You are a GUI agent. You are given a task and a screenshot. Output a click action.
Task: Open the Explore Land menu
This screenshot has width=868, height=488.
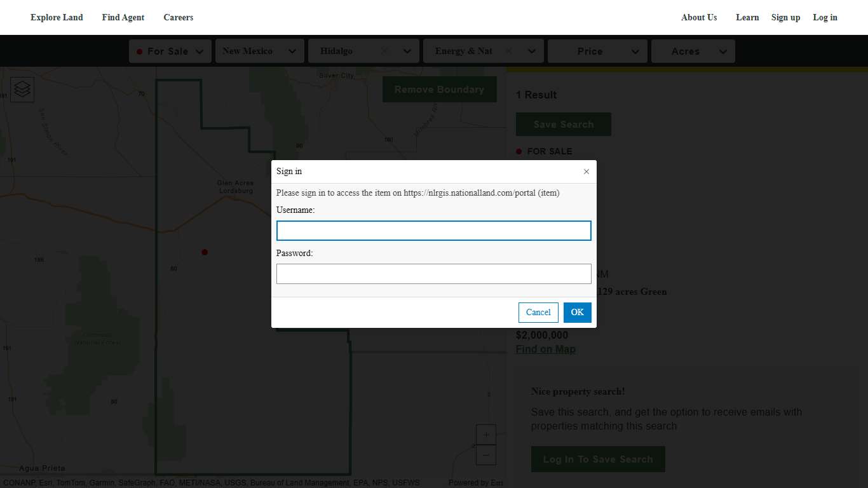[x=57, y=17]
